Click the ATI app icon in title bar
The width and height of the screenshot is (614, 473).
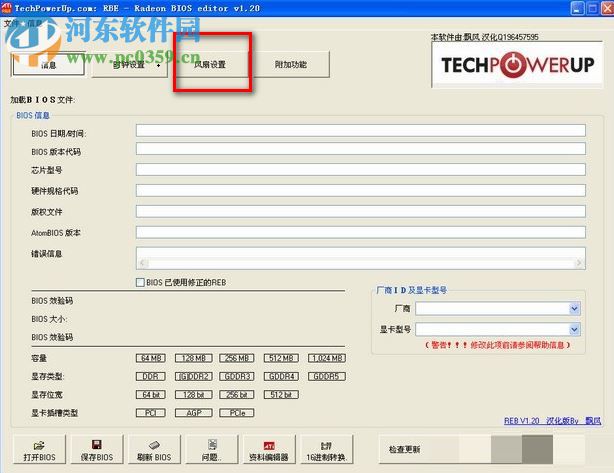click(7, 8)
